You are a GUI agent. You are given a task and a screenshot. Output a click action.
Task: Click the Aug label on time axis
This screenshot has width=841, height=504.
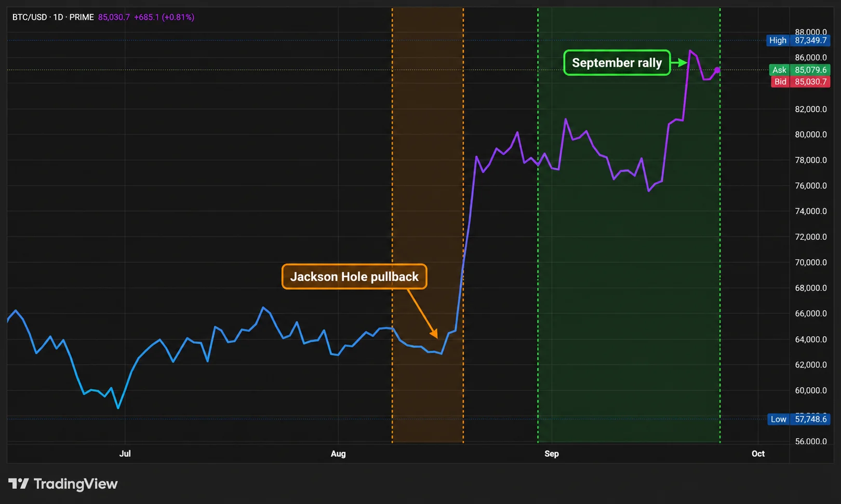(338, 454)
